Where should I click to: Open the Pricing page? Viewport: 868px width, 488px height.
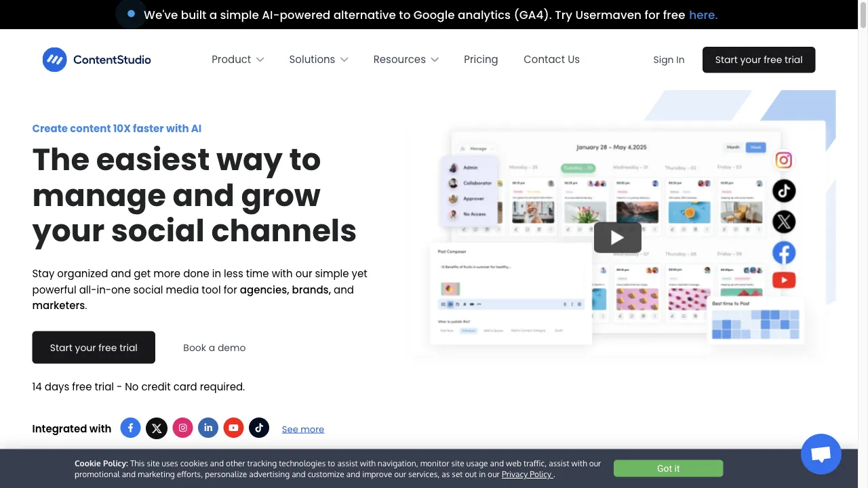[x=481, y=60]
